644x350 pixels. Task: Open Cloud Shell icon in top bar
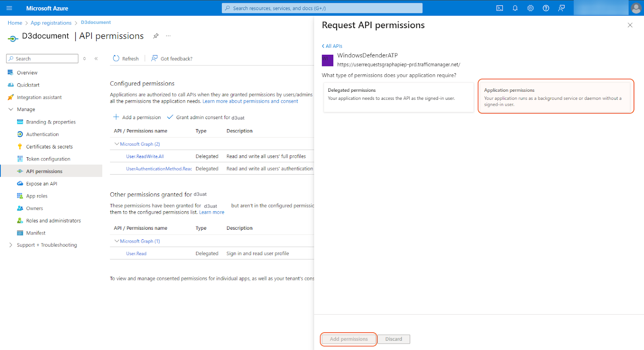[x=500, y=8]
